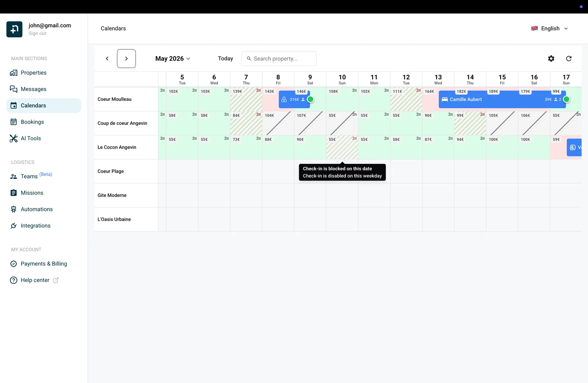Image resolution: width=588 pixels, height=383 pixels.
Task: Click the Airbnb booking on May 9
Action: point(294,99)
